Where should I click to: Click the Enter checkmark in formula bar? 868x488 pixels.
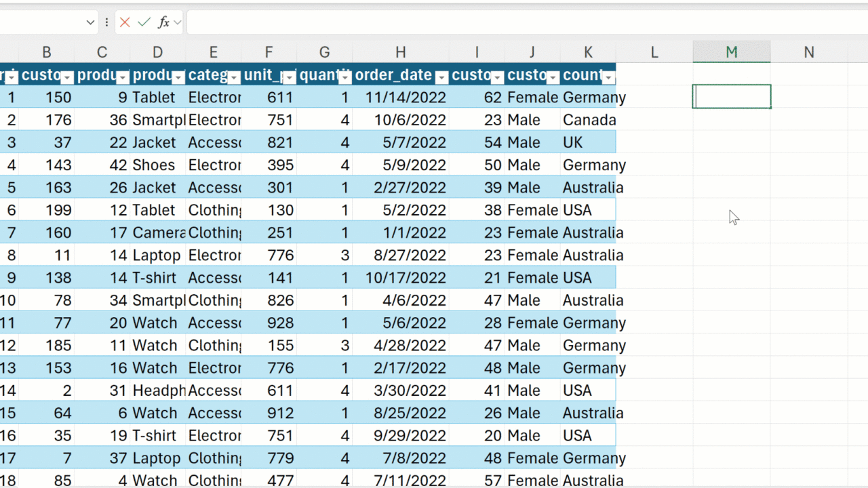[x=144, y=22]
